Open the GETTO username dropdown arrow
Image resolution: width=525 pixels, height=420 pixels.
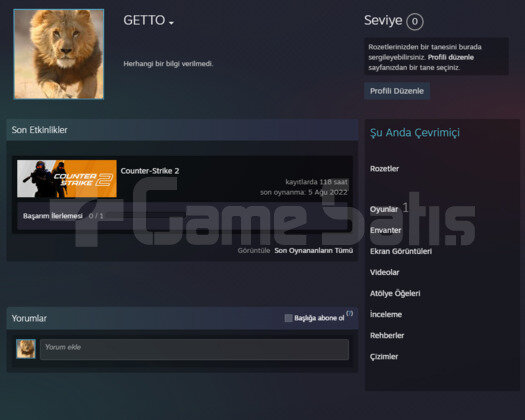pos(171,23)
